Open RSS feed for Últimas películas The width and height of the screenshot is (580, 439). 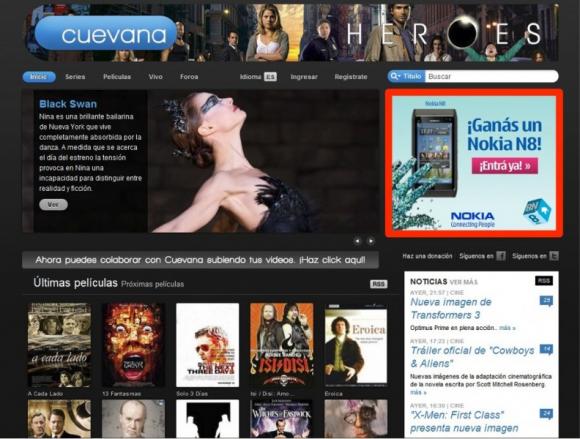tap(378, 284)
